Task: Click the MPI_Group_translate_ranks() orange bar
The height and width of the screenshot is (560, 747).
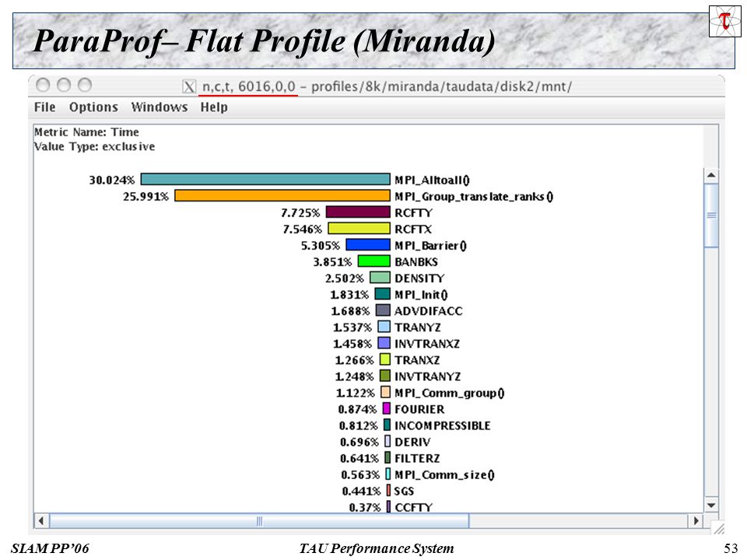Action: (282, 196)
